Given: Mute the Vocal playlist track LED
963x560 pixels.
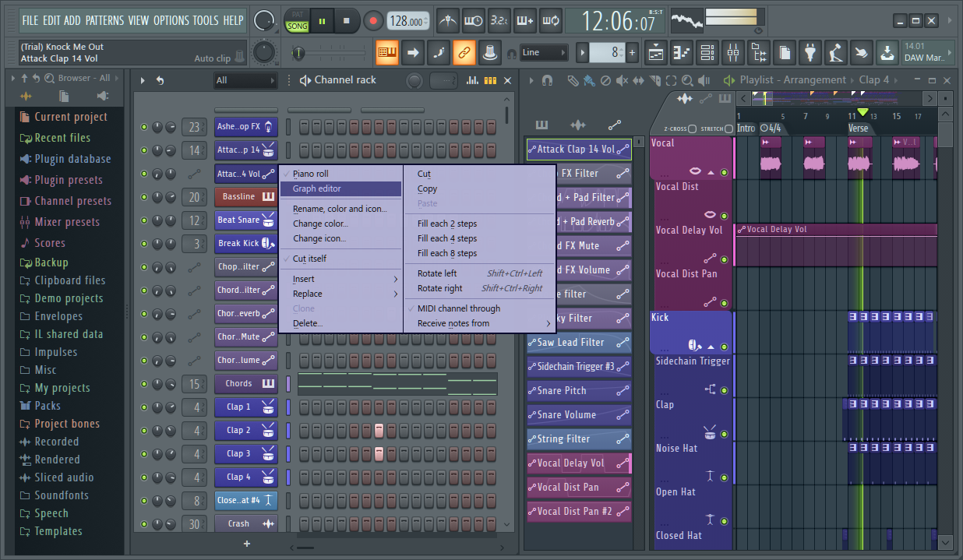Looking at the screenshot, I should [724, 172].
